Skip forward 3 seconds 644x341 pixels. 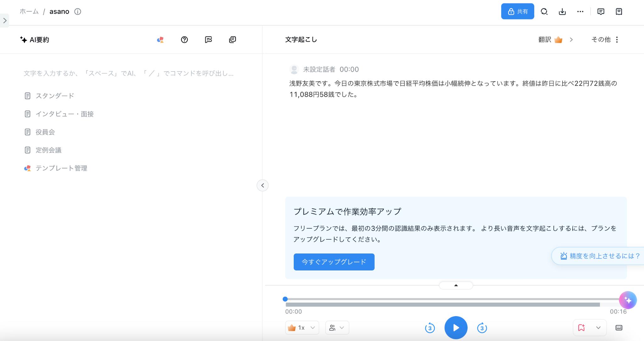[482, 328]
